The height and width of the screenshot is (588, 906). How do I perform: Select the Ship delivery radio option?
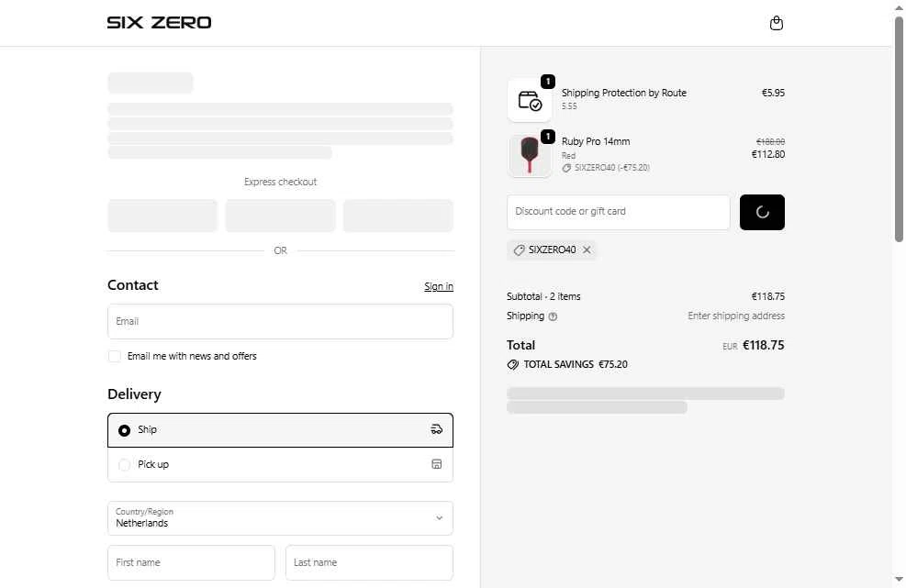click(124, 430)
